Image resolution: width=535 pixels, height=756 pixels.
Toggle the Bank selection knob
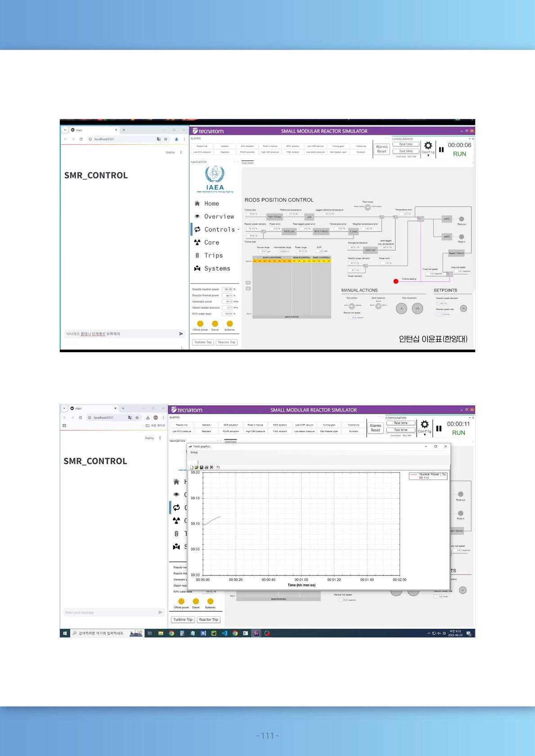click(x=378, y=306)
